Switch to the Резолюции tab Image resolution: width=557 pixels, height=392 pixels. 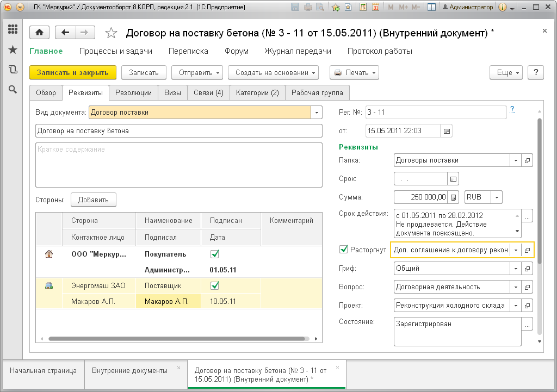coord(134,93)
